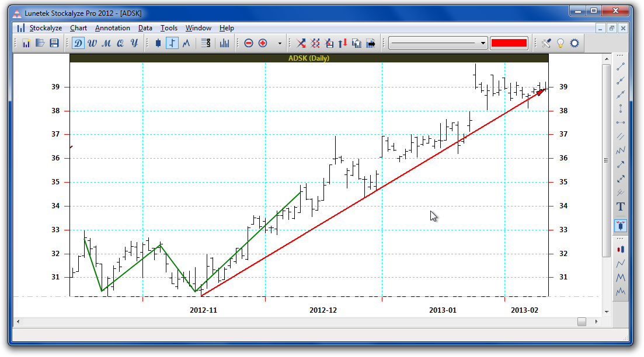Image resolution: width=644 pixels, height=357 pixels.
Task: Click the wrench and screwdriver tools icon
Action: 546,43
